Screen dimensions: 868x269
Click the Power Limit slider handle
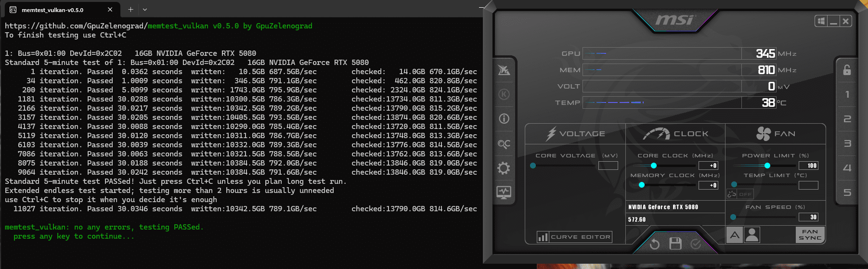[767, 166]
